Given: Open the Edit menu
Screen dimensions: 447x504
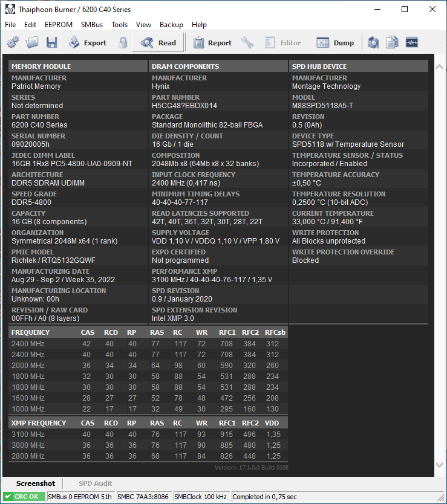Looking at the screenshot, I should (x=30, y=25).
